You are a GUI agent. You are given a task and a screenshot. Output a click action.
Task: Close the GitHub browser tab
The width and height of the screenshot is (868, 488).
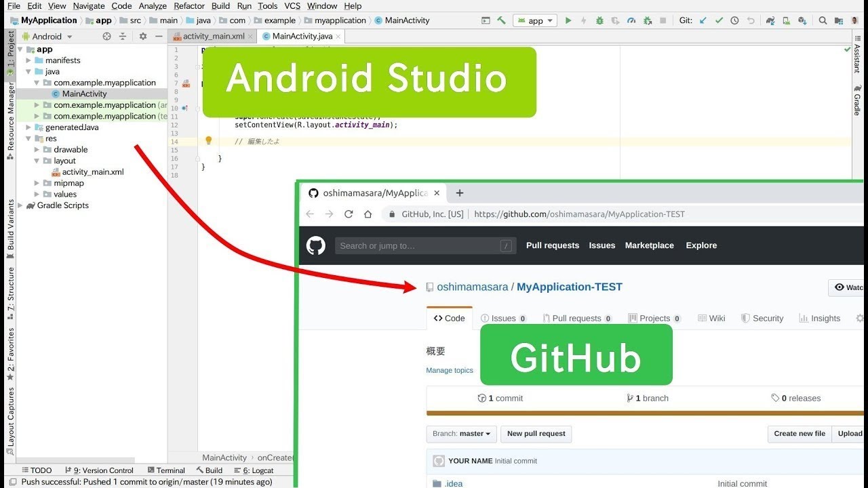pos(437,193)
